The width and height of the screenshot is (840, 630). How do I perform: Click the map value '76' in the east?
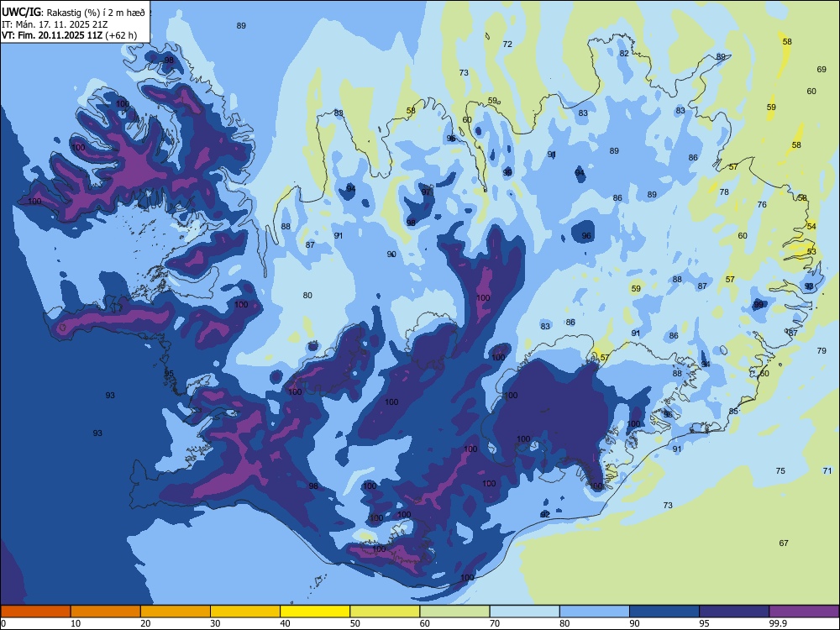coord(762,204)
